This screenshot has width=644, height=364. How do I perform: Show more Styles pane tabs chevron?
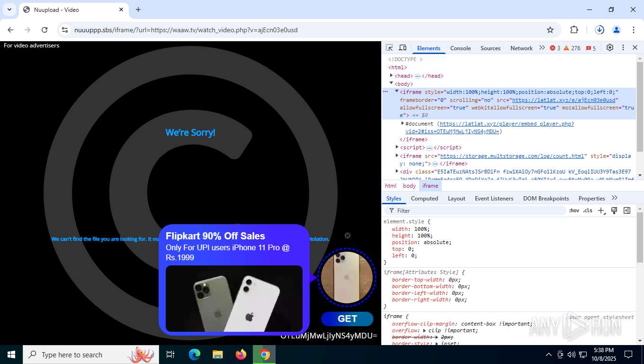615,198
